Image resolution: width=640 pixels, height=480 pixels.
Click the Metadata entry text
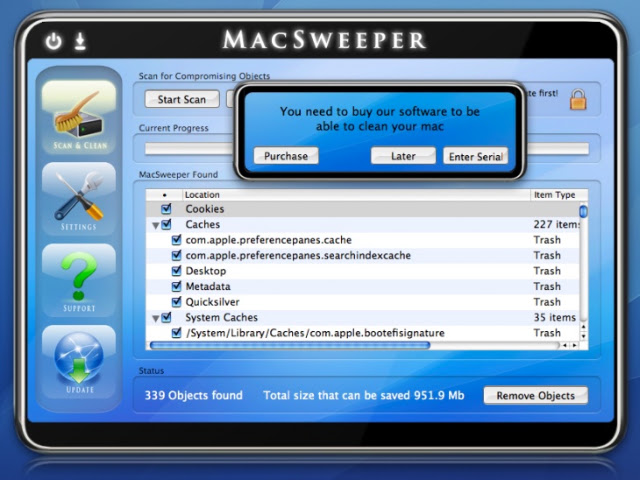pyautogui.click(x=208, y=287)
